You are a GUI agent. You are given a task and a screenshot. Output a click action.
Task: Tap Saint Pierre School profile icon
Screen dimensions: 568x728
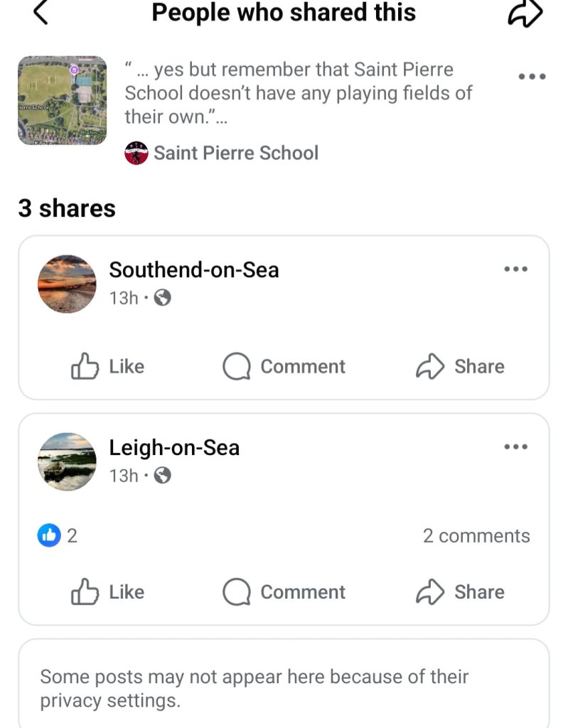[136, 153]
